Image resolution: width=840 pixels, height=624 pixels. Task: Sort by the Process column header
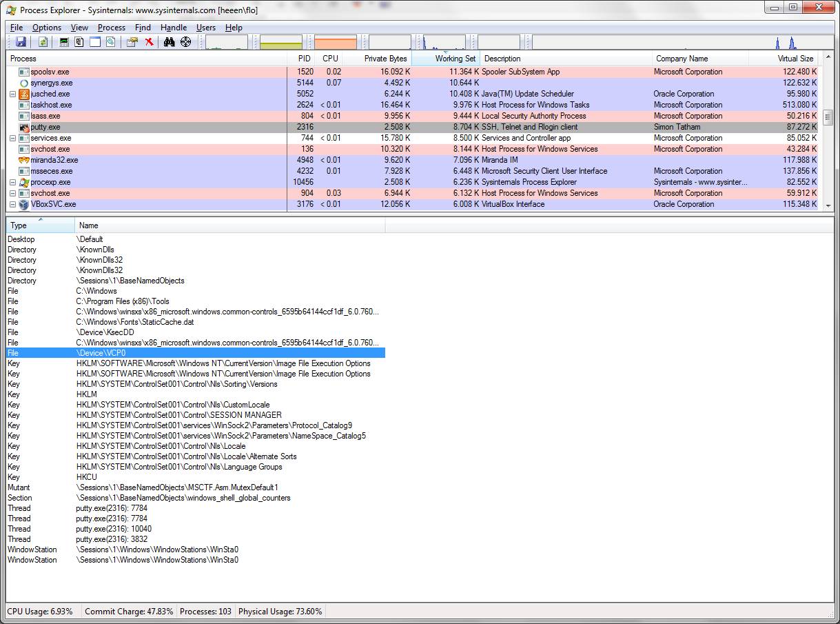(x=147, y=59)
